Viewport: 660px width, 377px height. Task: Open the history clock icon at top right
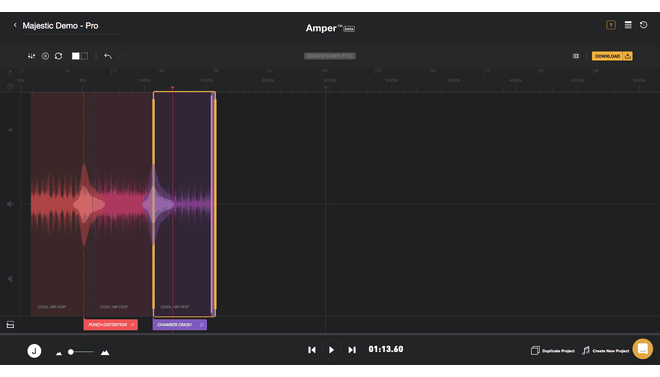coord(644,25)
